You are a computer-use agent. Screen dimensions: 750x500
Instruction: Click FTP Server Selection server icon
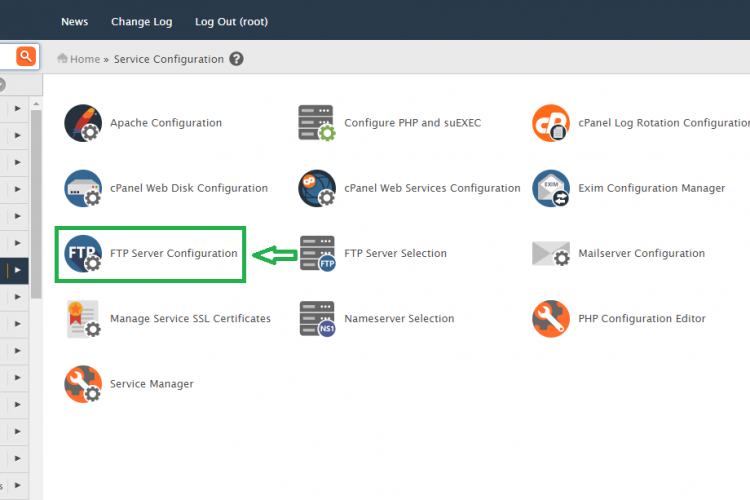317,254
